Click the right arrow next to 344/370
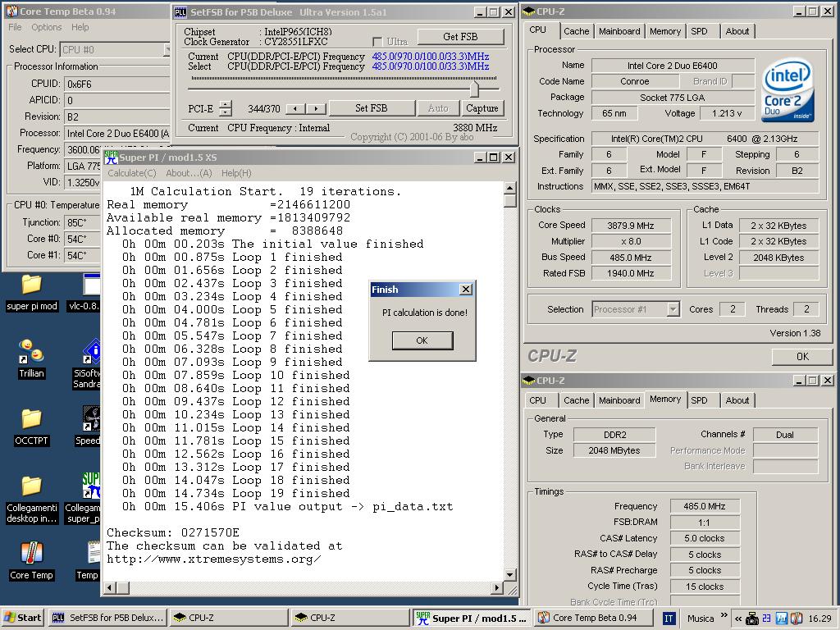The image size is (840, 630). 316,109
